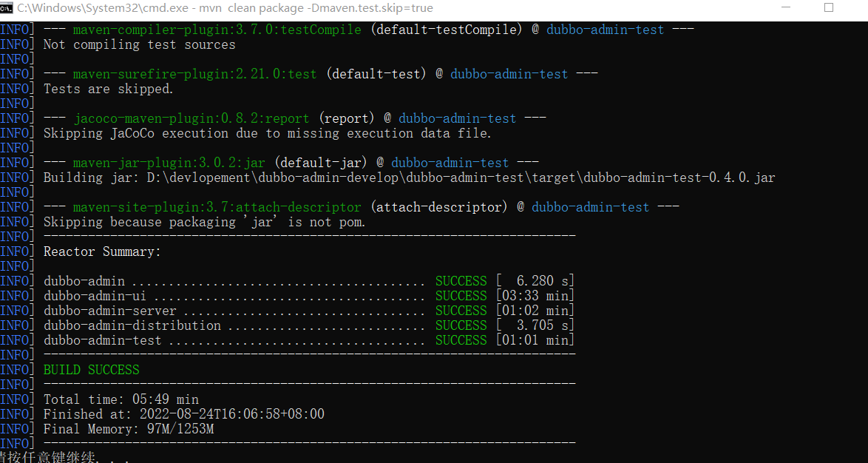The height and width of the screenshot is (463, 868).
Task: Click the window title showing mvn clean package
Action: (225, 8)
